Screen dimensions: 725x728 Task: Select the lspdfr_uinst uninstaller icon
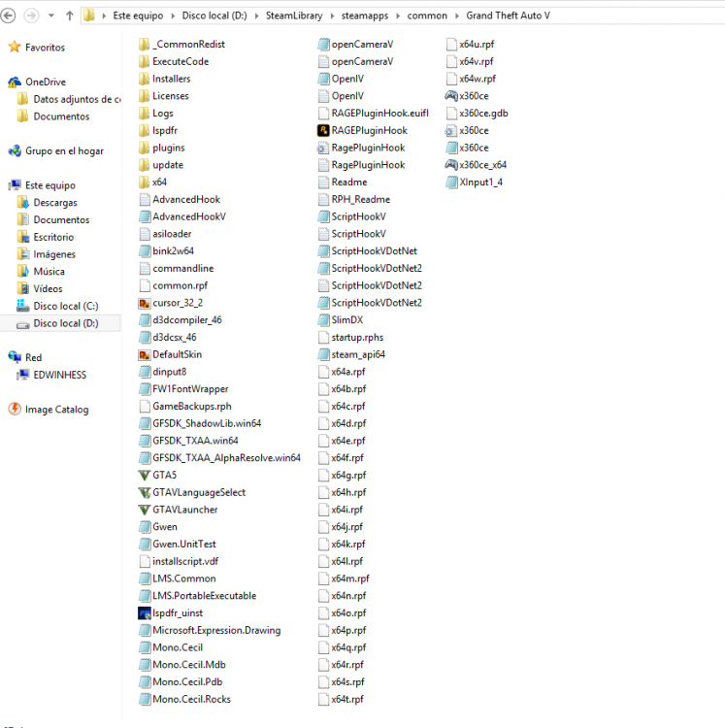click(145, 612)
